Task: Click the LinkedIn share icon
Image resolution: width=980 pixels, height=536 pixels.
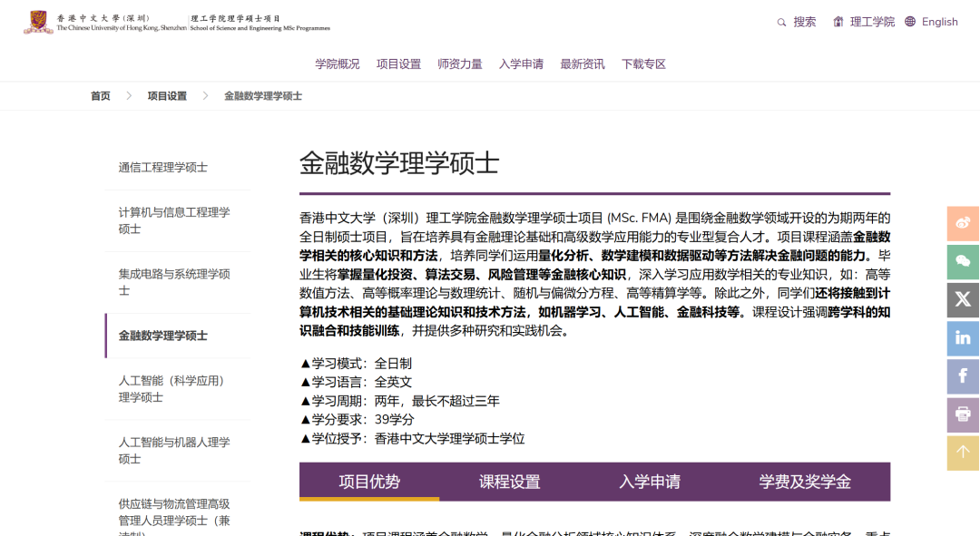Action: tap(963, 338)
